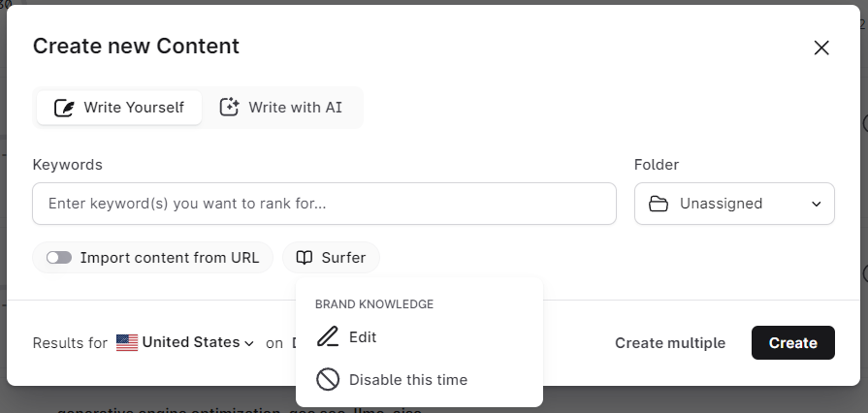868x413 pixels.
Task: Click the sparkle Write with AI icon
Action: [229, 108]
